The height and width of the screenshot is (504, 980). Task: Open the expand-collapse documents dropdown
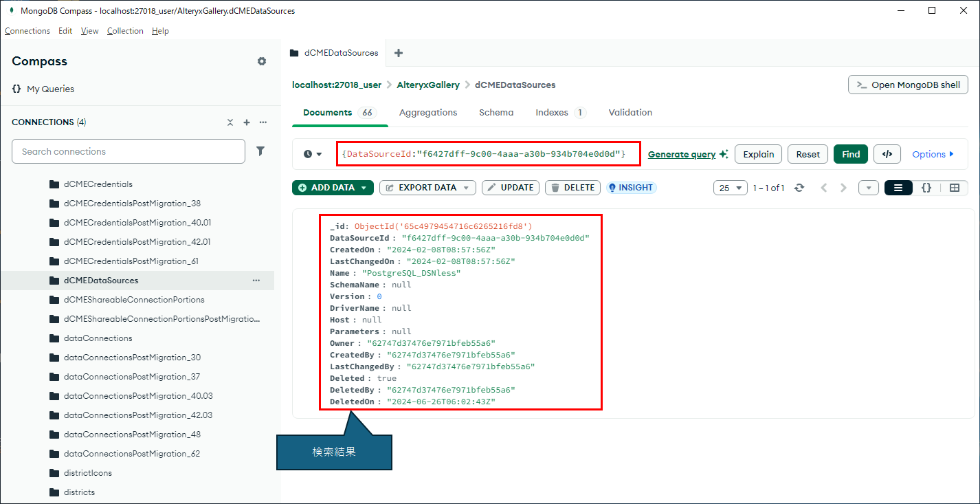click(x=869, y=188)
